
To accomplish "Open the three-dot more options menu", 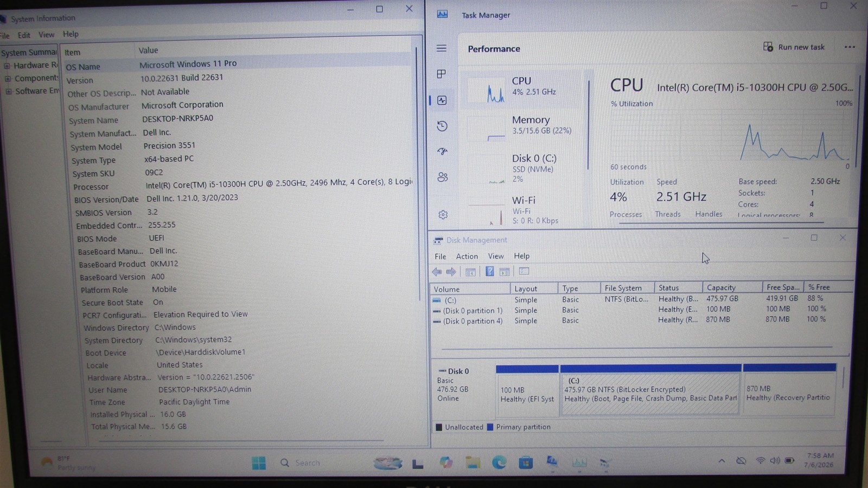I will pyautogui.click(x=850, y=47).
